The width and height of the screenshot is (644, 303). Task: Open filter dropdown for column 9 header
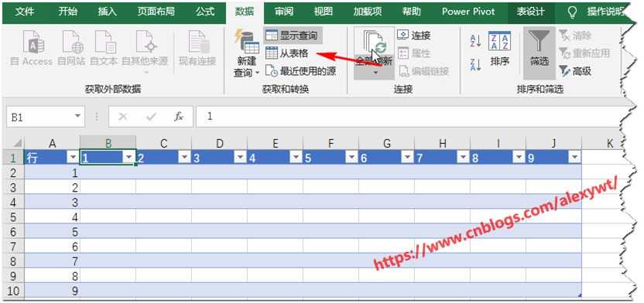point(574,158)
